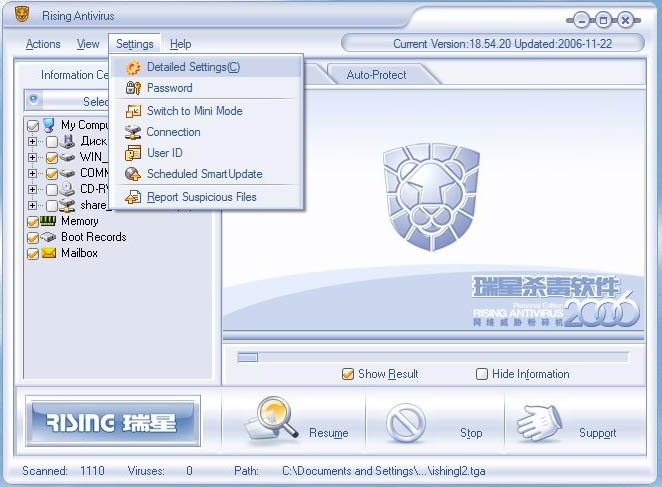The width and height of the screenshot is (662, 487).
Task: Click the shared network drive icon
Action: click(x=67, y=205)
